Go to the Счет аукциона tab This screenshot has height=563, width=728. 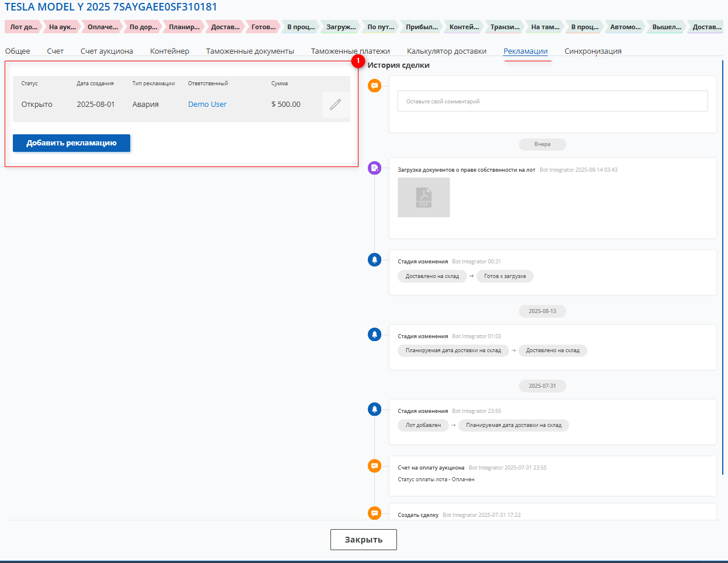(x=107, y=51)
